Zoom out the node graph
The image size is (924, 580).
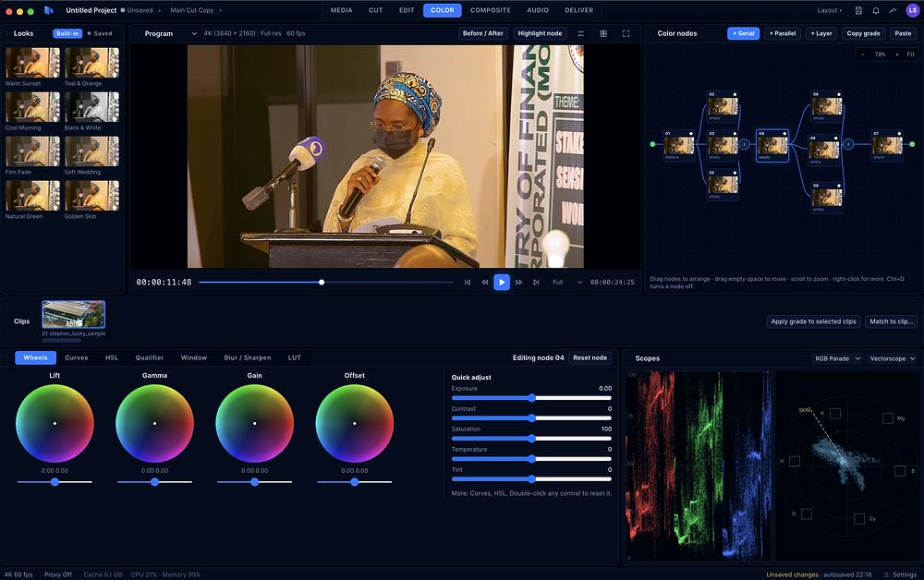[x=863, y=54]
